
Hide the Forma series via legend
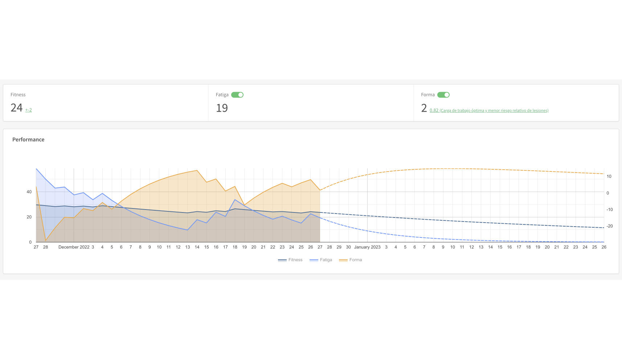tap(351, 260)
